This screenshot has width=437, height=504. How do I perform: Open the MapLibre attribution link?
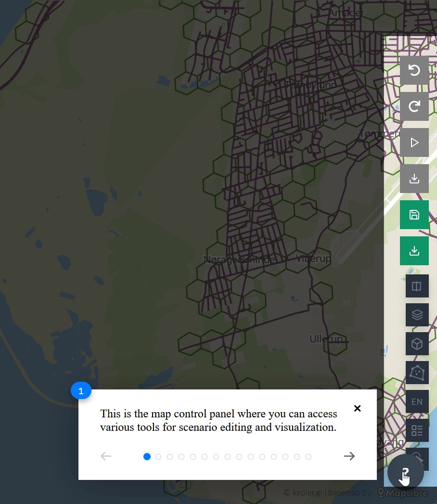point(405,492)
